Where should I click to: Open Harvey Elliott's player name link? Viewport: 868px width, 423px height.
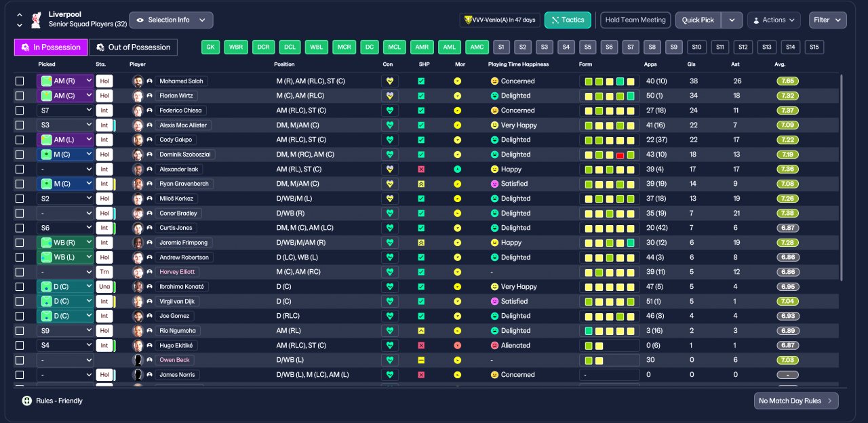tap(177, 272)
